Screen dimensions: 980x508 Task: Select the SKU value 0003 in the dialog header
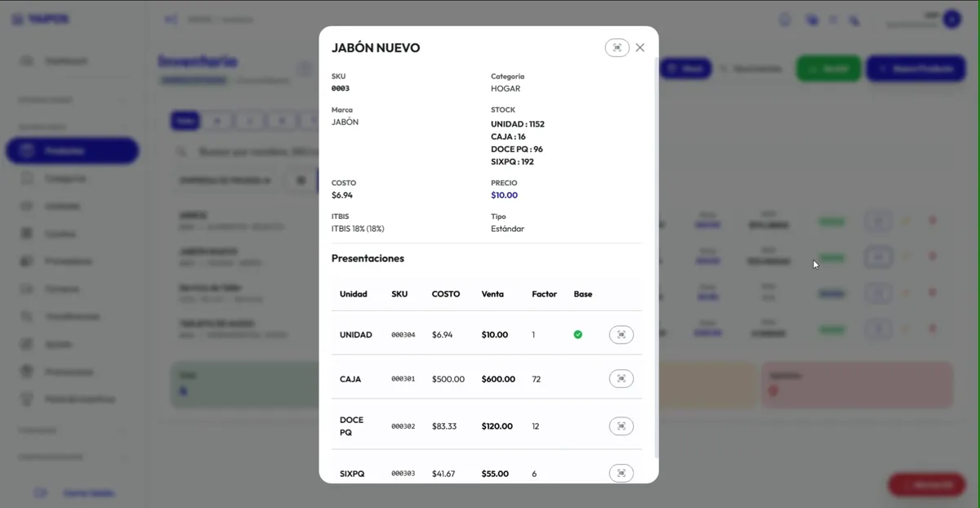click(x=341, y=88)
